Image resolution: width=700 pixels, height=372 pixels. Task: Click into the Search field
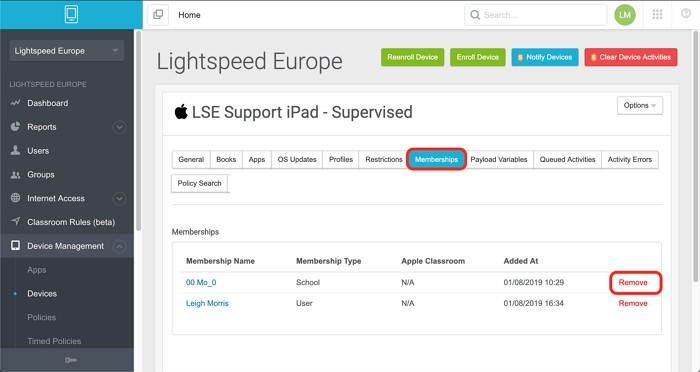pyautogui.click(x=535, y=15)
